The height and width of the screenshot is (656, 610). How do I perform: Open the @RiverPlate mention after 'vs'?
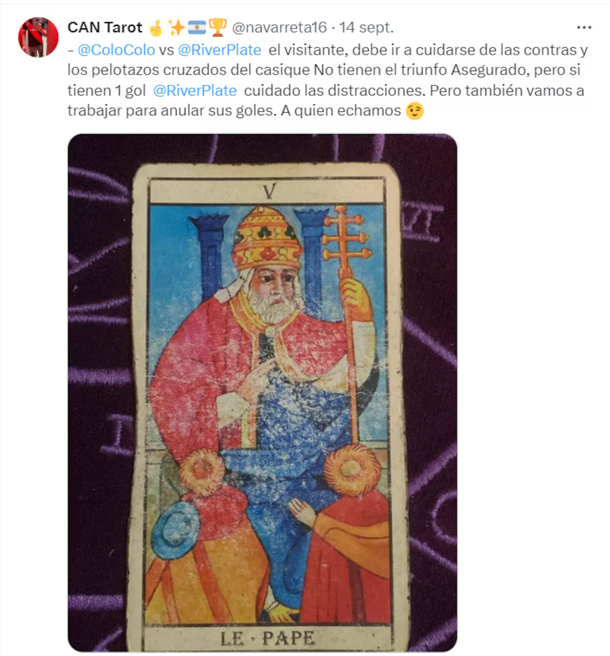pos(220,50)
